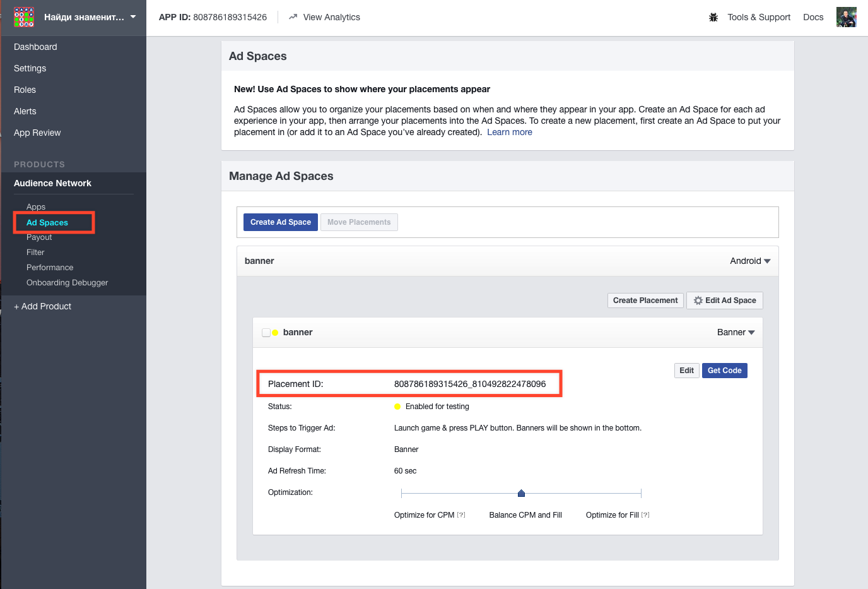Screen dimensions: 868x589
Task: Click the gear icon on Edit Ad Space
Action: (x=698, y=300)
